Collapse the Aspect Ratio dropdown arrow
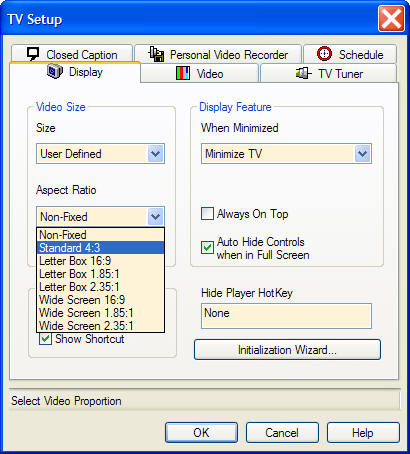410x454 pixels. click(x=155, y=217)
